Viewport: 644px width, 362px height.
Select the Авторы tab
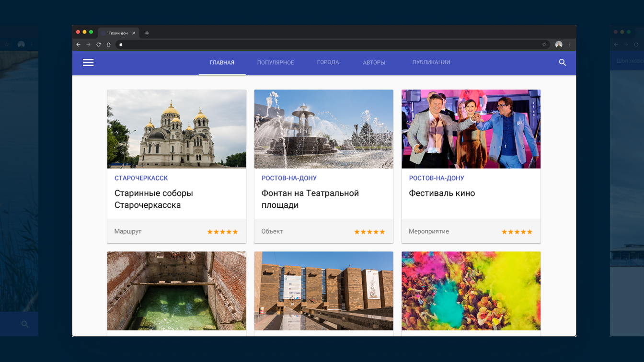click(374, 63)
